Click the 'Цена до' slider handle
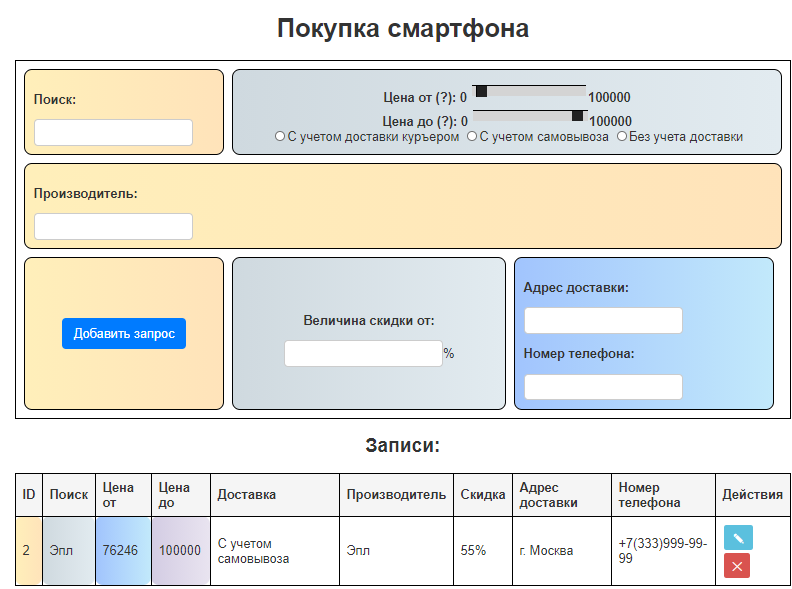The image size is (792, 589). coord(577,116)
